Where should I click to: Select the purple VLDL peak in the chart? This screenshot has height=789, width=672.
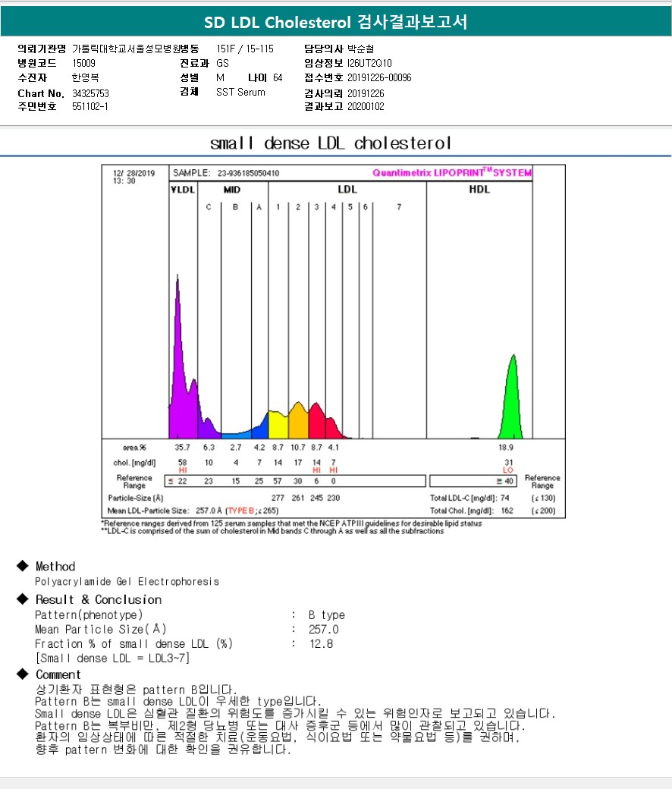(180, 382)
